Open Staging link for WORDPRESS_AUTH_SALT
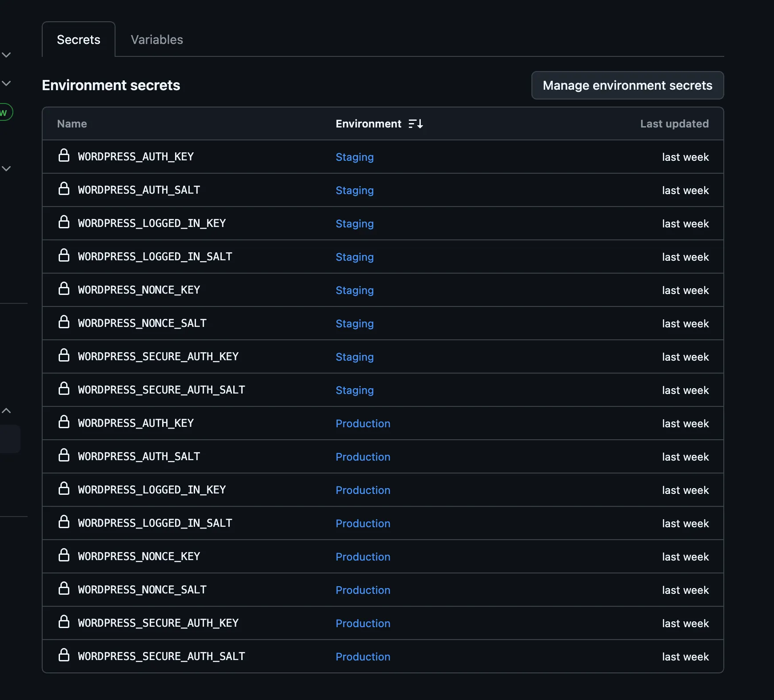 [x=354, y=191]
